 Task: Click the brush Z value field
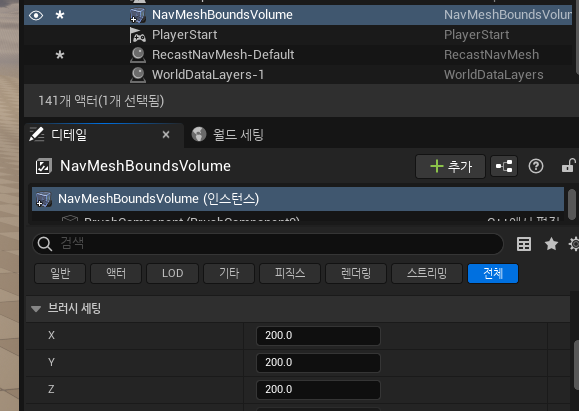point(318,390)
